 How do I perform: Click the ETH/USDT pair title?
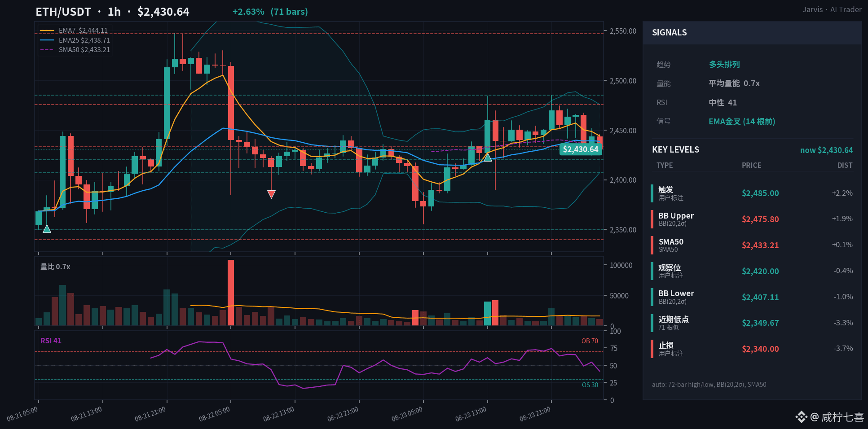click(63, 12)
